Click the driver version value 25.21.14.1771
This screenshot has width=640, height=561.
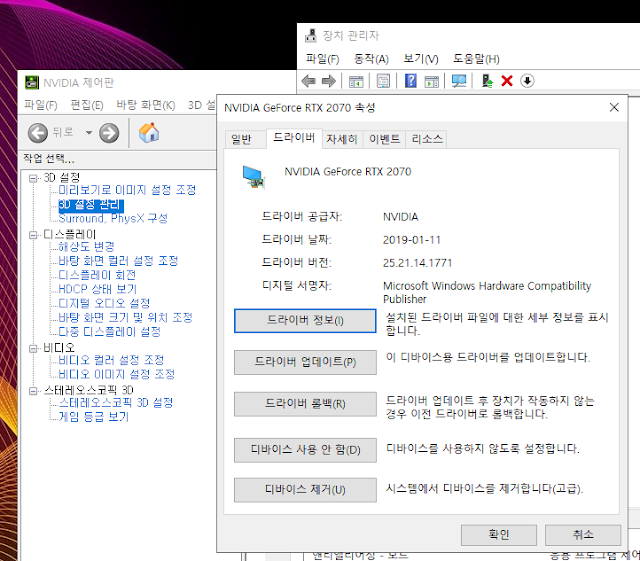coord(417,263)
